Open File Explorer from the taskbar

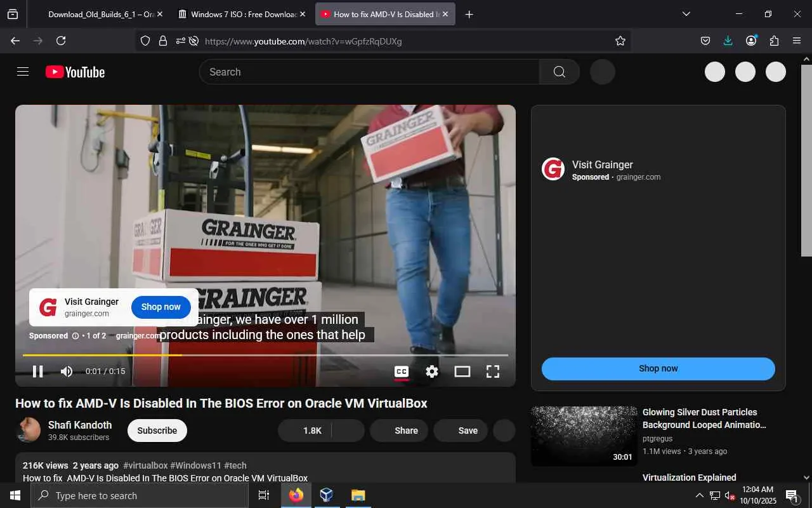pyautogui.click(x=358, y=495)
